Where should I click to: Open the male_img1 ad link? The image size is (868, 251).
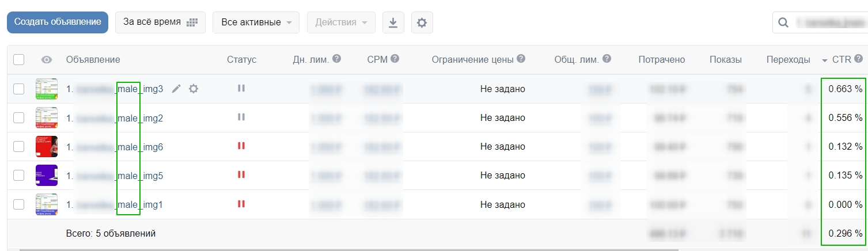[x=115, y=204]
